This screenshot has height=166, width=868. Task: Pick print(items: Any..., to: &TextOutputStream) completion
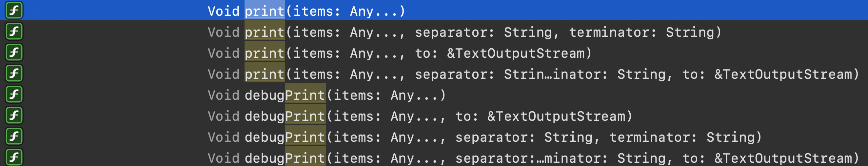click(x=434, y=52)
